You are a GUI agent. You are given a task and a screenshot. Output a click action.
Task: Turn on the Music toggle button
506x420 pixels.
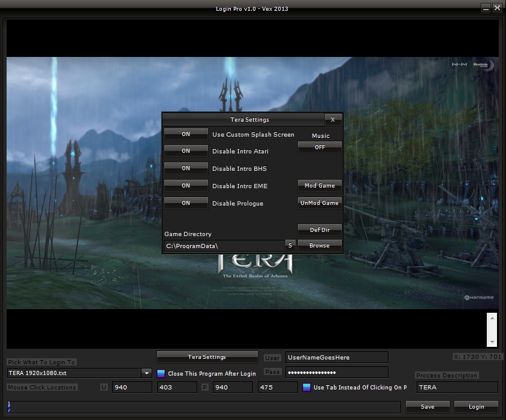[x=320, y=147]
